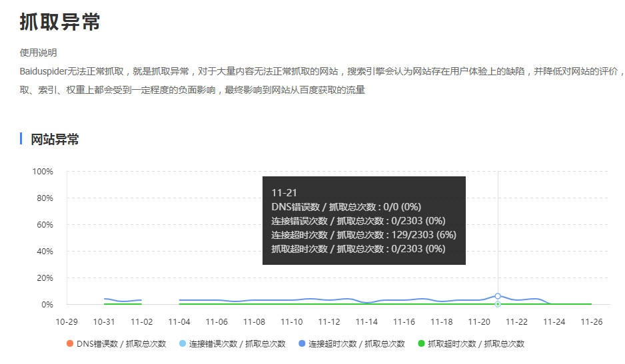Viewport: 625px width, 364px height.
Task: Click the 网站异常 section heading
Action: coord(55,139)
